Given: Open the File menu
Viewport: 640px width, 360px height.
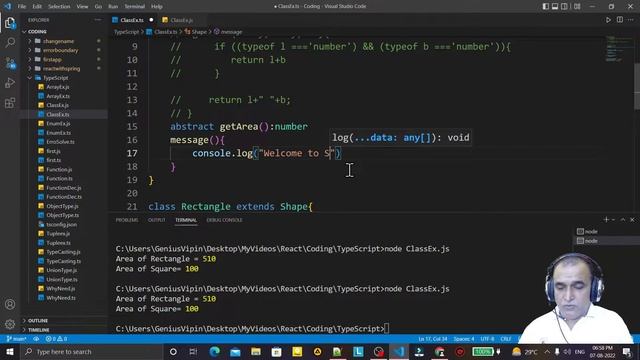Looking at the screenshot, I should coord(22,6).
